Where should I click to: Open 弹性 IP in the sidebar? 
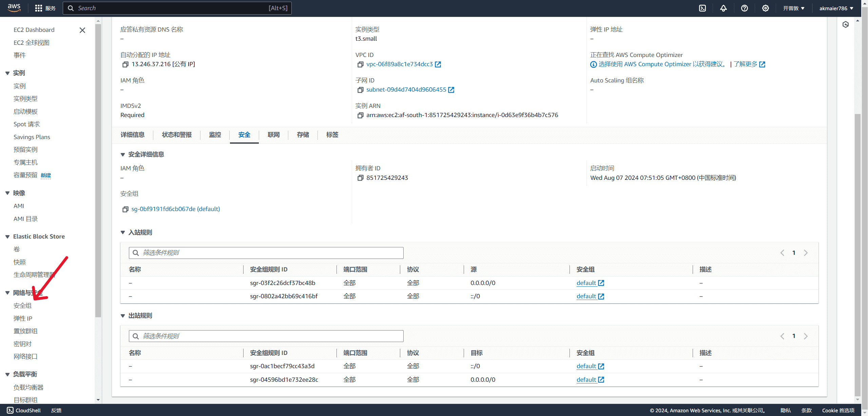(x=23, y=319)
